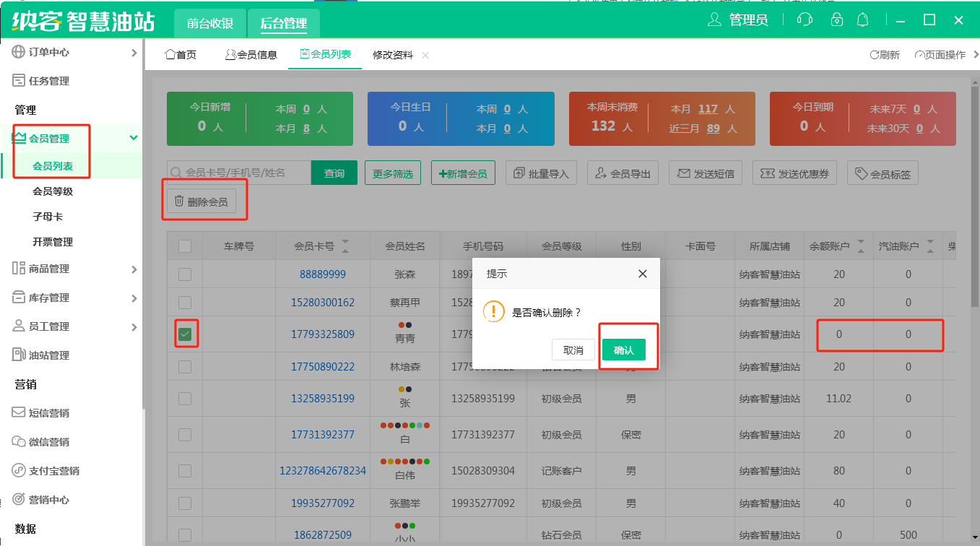Image resolution: width=980 pixels, height=546 pixels.
Task: Tick the checkbox for member 88889999
Action: click(185, 274)
